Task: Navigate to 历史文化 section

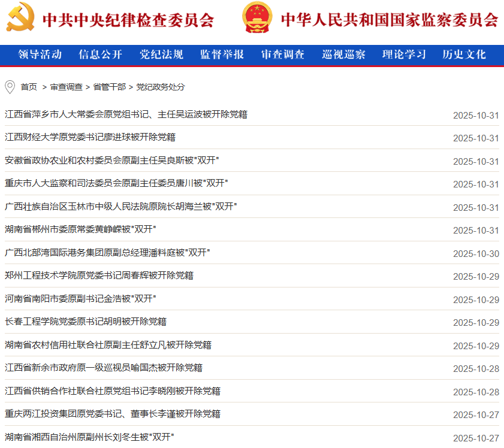Action: pos(464,55)
